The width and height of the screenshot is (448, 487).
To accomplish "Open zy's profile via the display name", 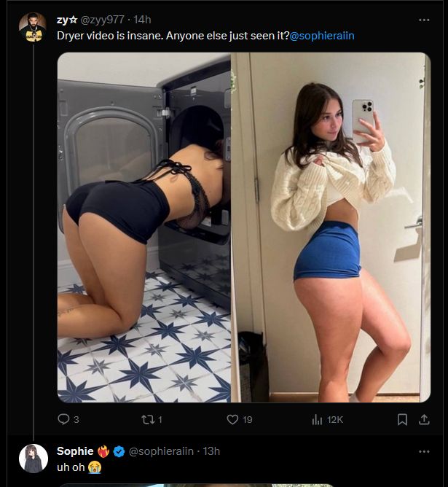I will [66, 20].
